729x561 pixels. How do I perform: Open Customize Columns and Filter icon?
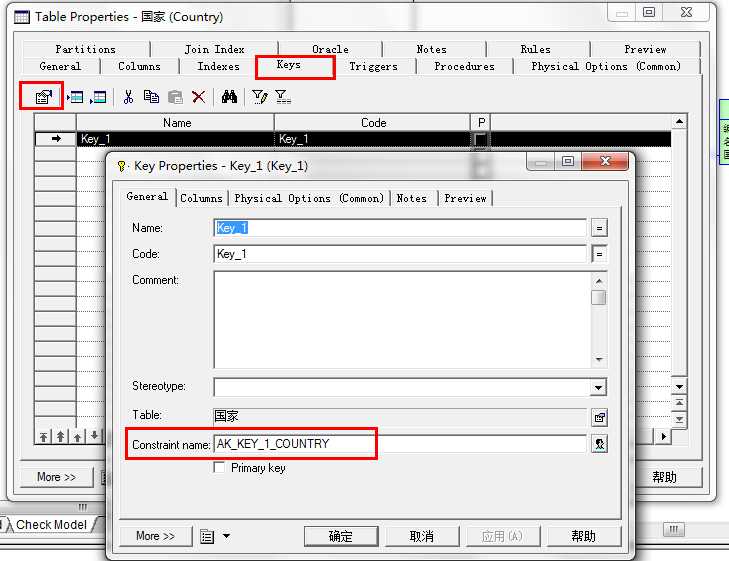[259, 97]
